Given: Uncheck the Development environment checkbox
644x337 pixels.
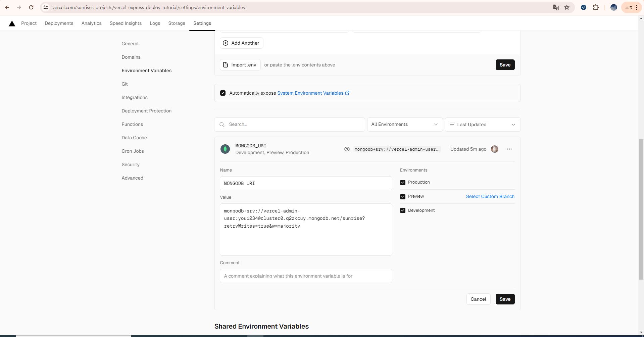Looking at the screenshot, I should pyautogui.click(x=403, y=211).
